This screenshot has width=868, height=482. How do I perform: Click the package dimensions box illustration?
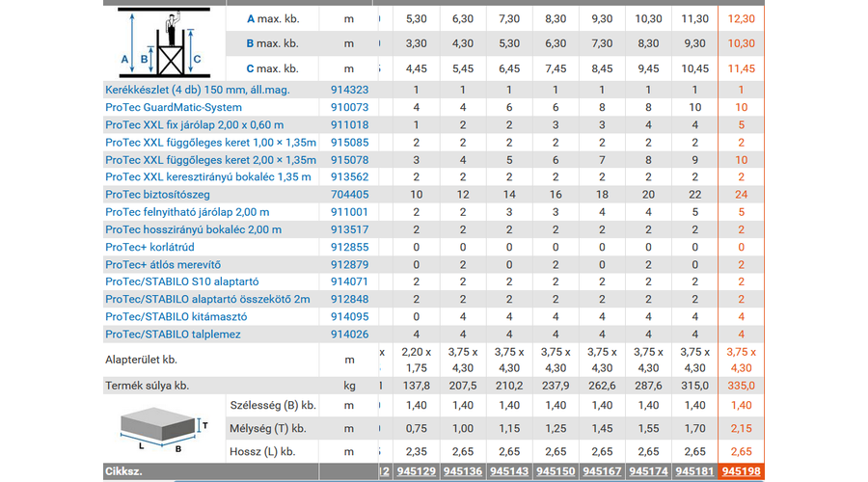tap(163, 430)
